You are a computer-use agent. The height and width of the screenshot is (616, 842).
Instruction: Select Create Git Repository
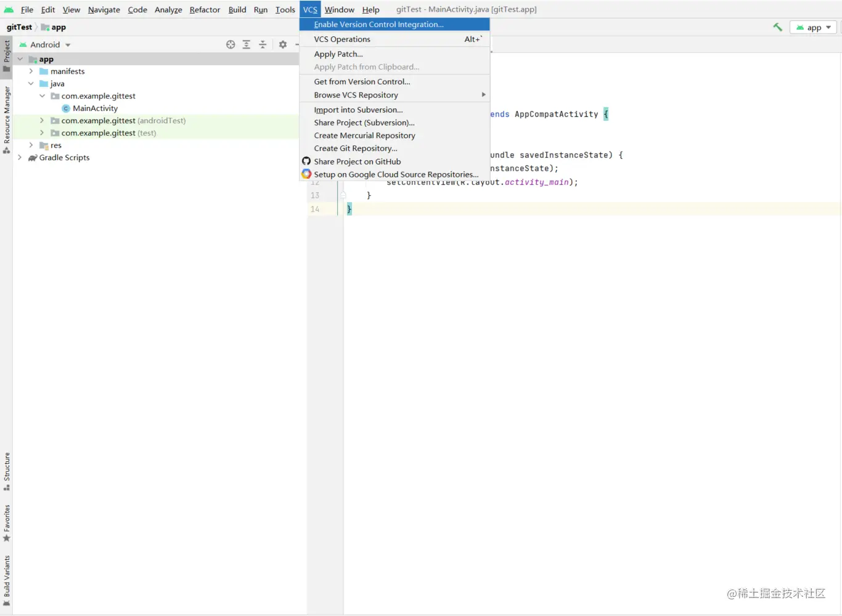pos(394,149)
